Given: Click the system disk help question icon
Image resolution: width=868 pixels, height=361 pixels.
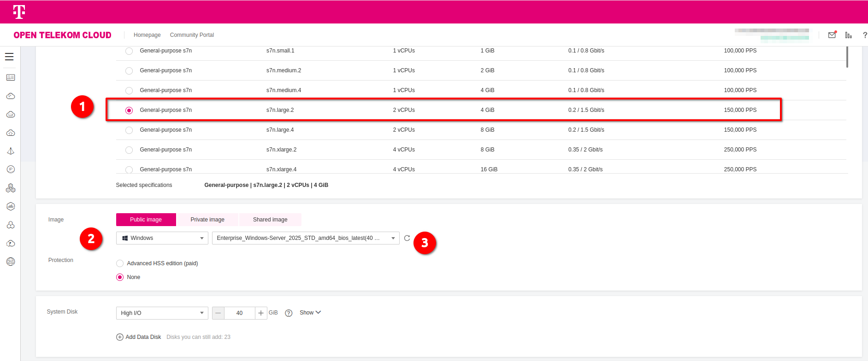Looking at the screenshot, I should point(289,313).
